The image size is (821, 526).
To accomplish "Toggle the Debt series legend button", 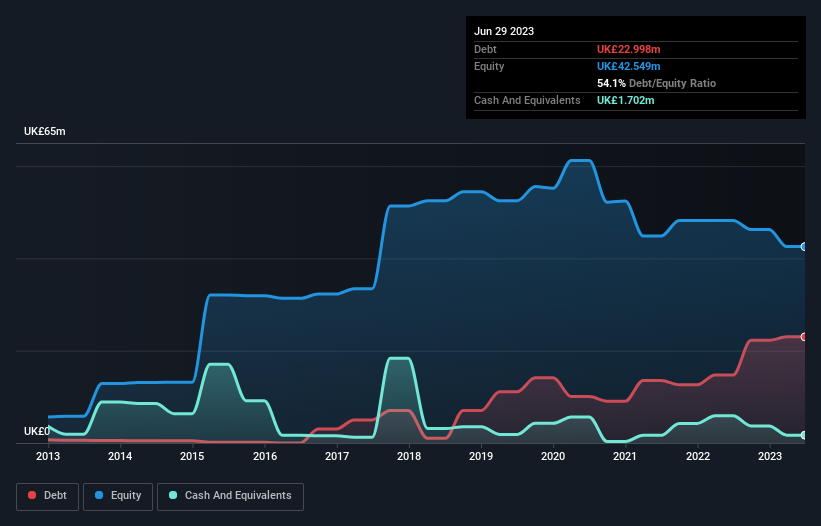I will 48,496.
